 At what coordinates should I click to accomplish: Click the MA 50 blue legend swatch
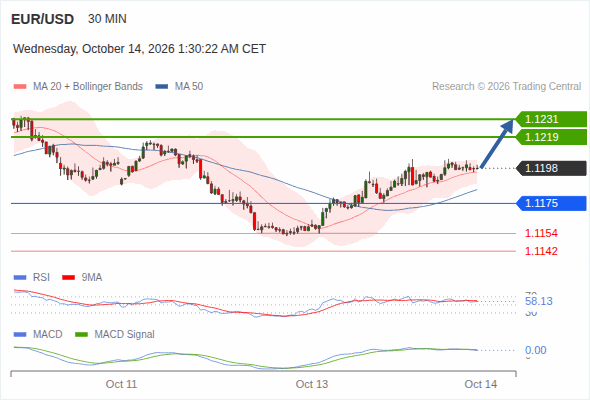pos(162,87)
